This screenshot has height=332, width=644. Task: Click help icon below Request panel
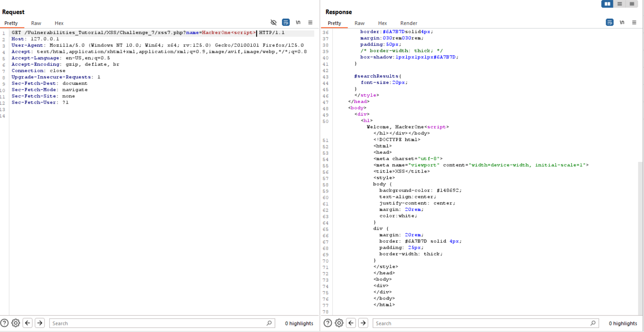click(4, 323)
